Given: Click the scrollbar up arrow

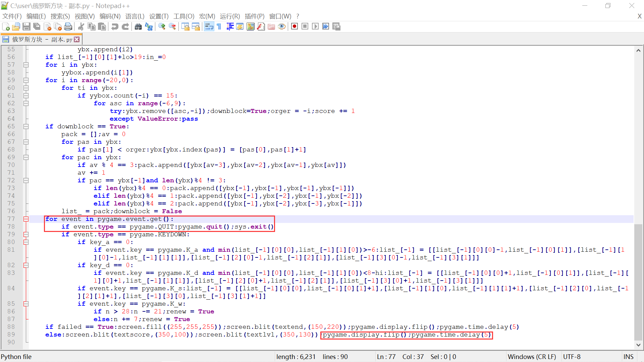Looking at the screenshot, I should tap(638, 51).
